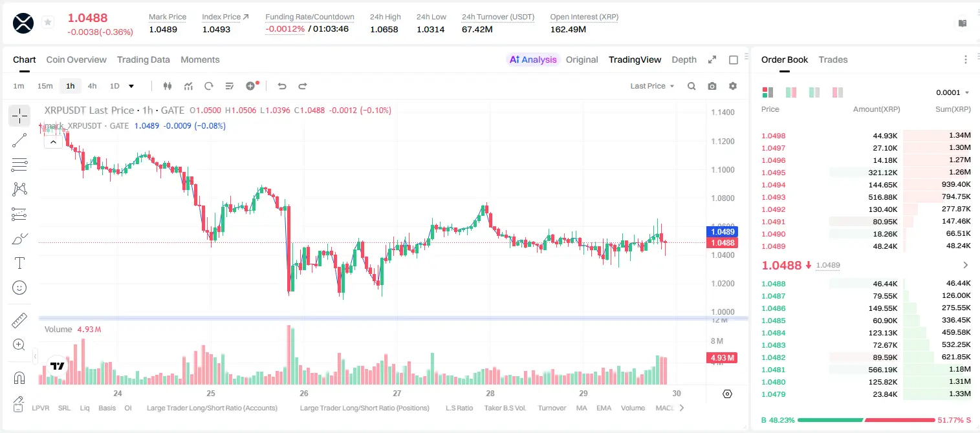Switch to the Trades tab
This screenshot has width=980, height=433.
point(833,59)
